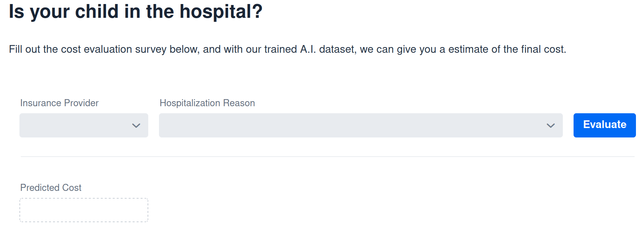Click the "A.I." text in the description
Image resolution: width=644 pixels, height=244 pixels.
point(308,49)
